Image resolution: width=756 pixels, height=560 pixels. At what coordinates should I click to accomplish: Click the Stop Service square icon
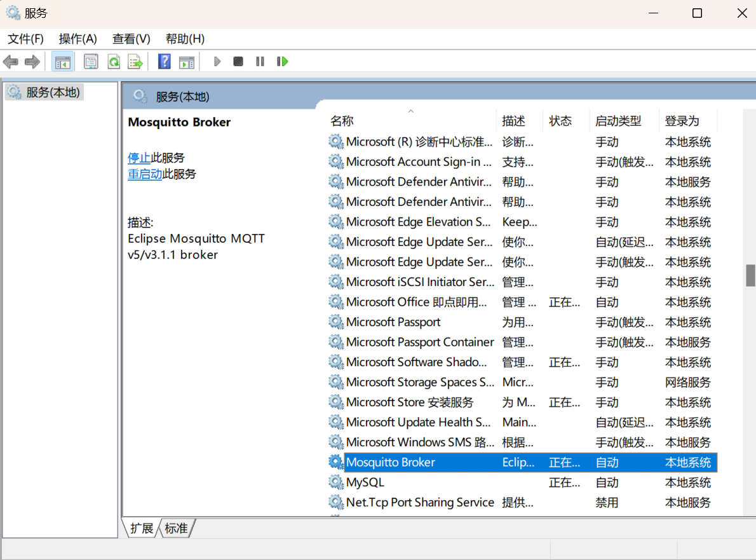(238, 61)
